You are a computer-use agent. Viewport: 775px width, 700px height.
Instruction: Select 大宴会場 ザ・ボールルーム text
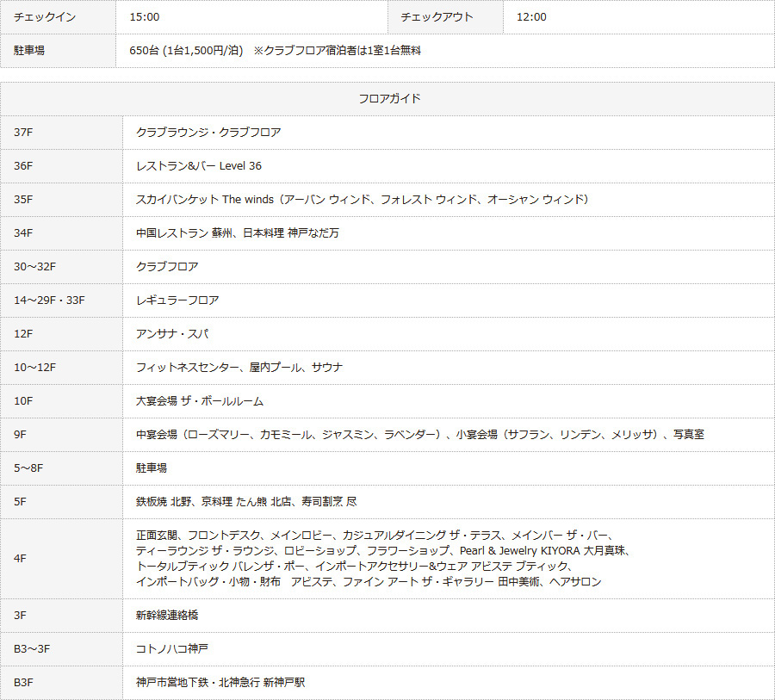(x=200, y=401)
